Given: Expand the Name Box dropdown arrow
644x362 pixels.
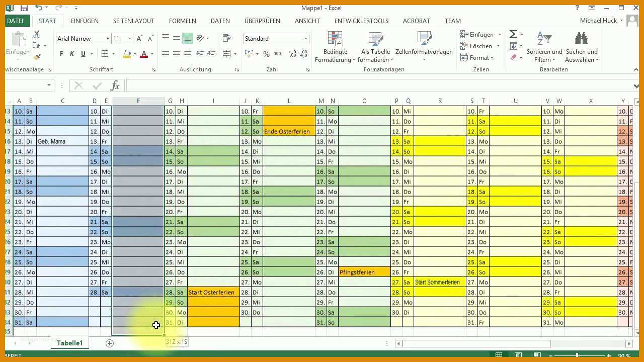Looking at the screenshot, I should [x=49, y=85].
